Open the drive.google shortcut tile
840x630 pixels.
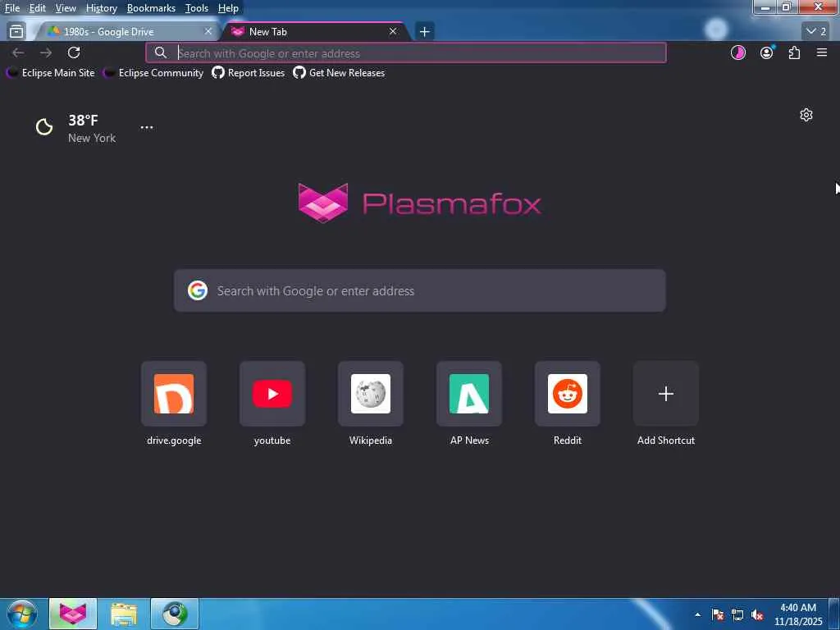(174, 394)
